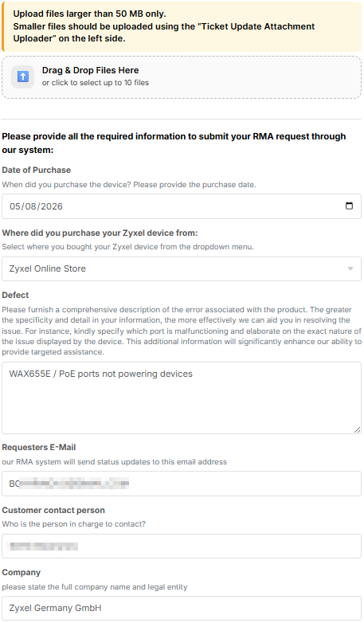Image resolution: width=364 pixels, height=623 pixels.
Task: Click 'or click to select up to 10 files'
Action: coord(96,83)
